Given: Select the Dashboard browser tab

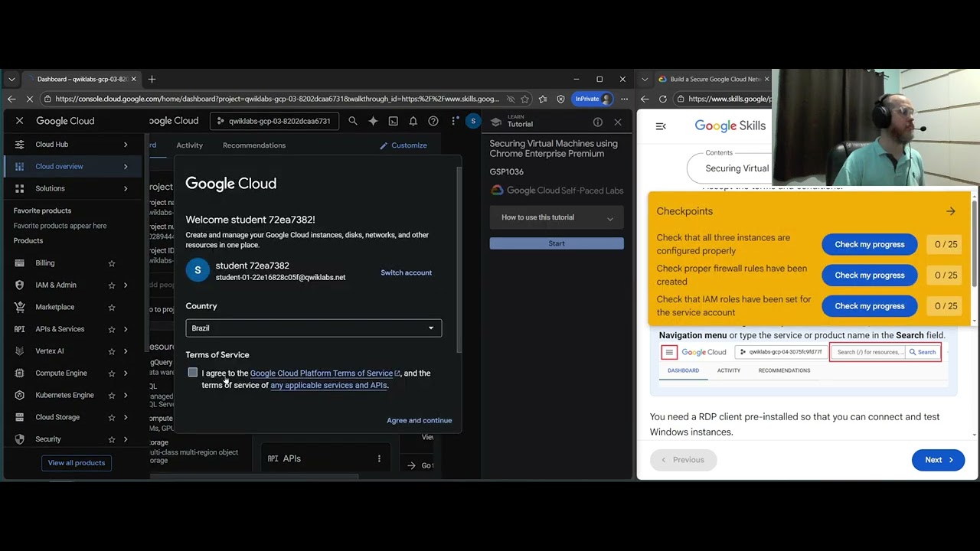Looking at the screenshot, I should (x=80, y=79).
